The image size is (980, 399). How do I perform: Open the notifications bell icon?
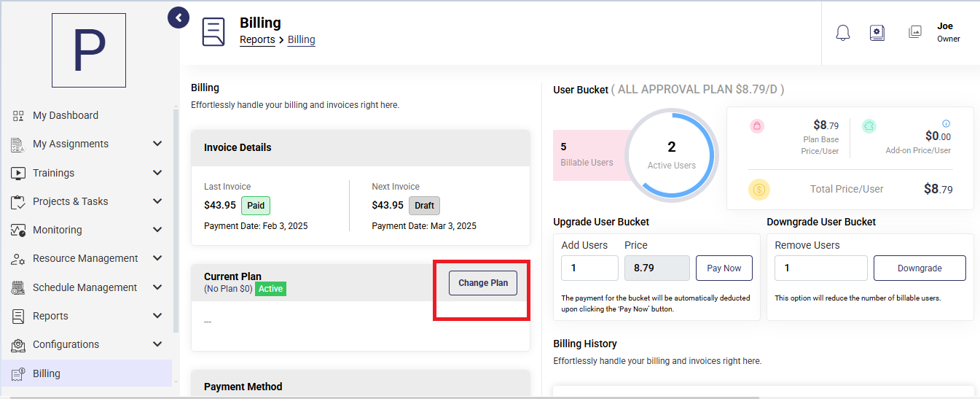[x=843, y=33]
